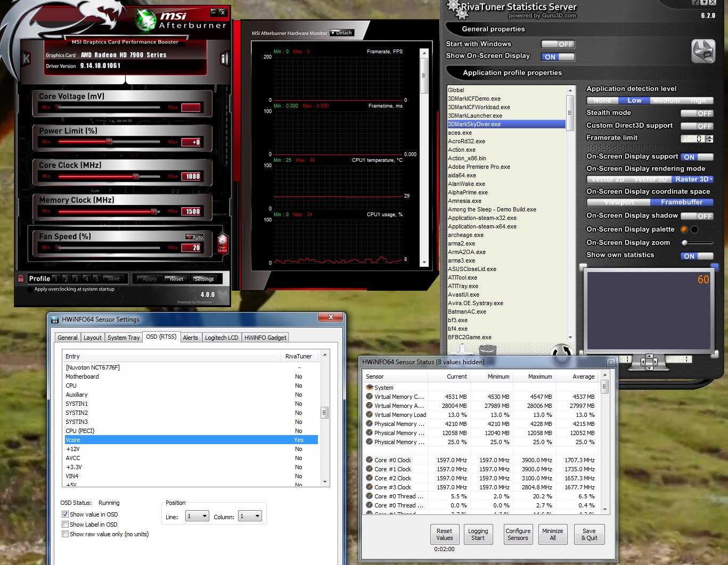Nudge OSD position down on monitor stand

649,367
